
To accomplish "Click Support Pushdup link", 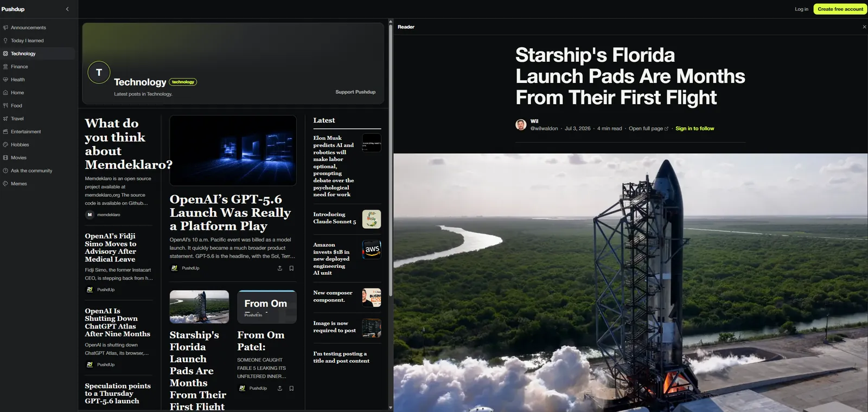I will [355, 92].
